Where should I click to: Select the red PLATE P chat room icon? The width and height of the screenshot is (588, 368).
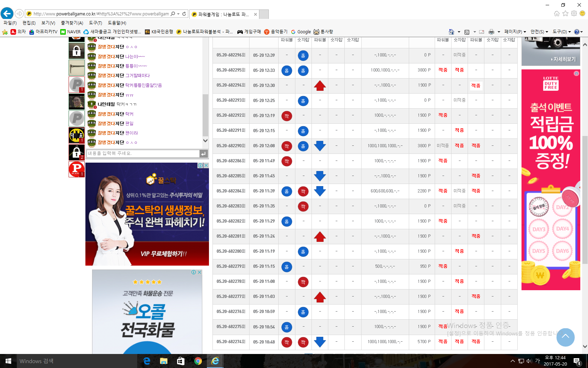[x=77, y=169]
